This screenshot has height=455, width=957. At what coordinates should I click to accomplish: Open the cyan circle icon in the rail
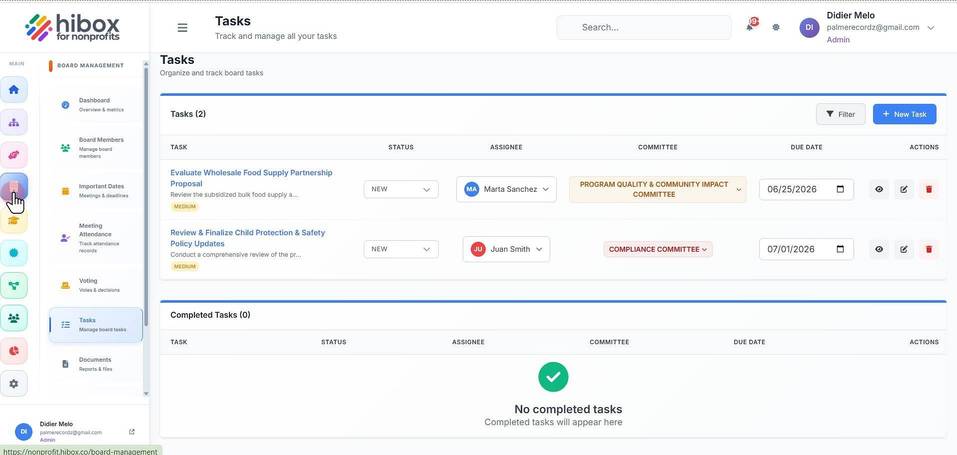(x=13, y=253)
